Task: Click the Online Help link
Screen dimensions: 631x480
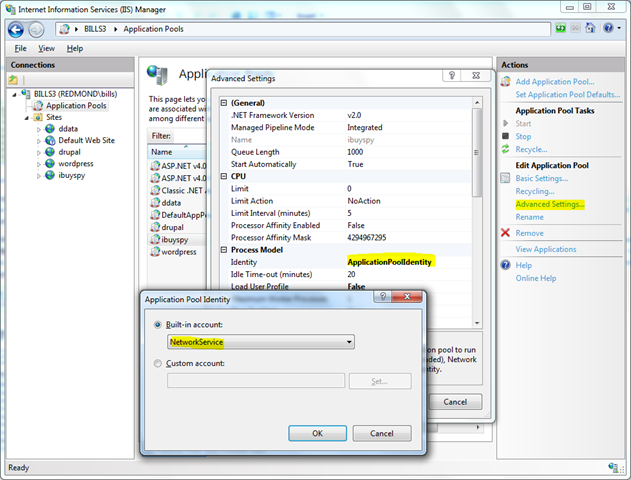Action: click(536, 278)
